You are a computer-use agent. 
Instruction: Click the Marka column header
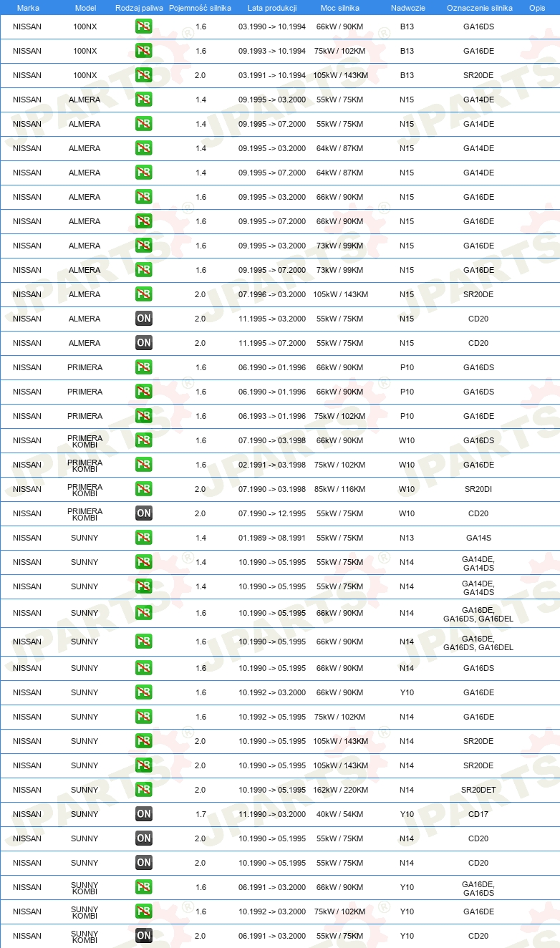tap(28, 8)
